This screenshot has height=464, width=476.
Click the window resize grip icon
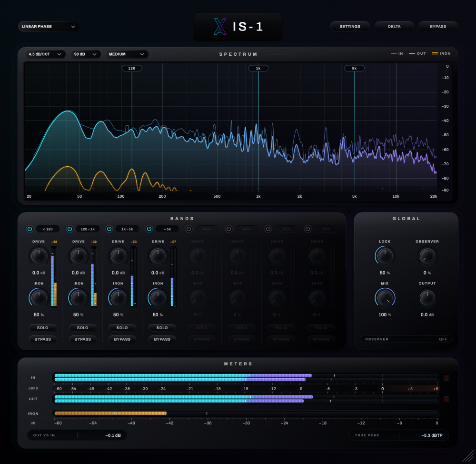click(x=468, y=456)
